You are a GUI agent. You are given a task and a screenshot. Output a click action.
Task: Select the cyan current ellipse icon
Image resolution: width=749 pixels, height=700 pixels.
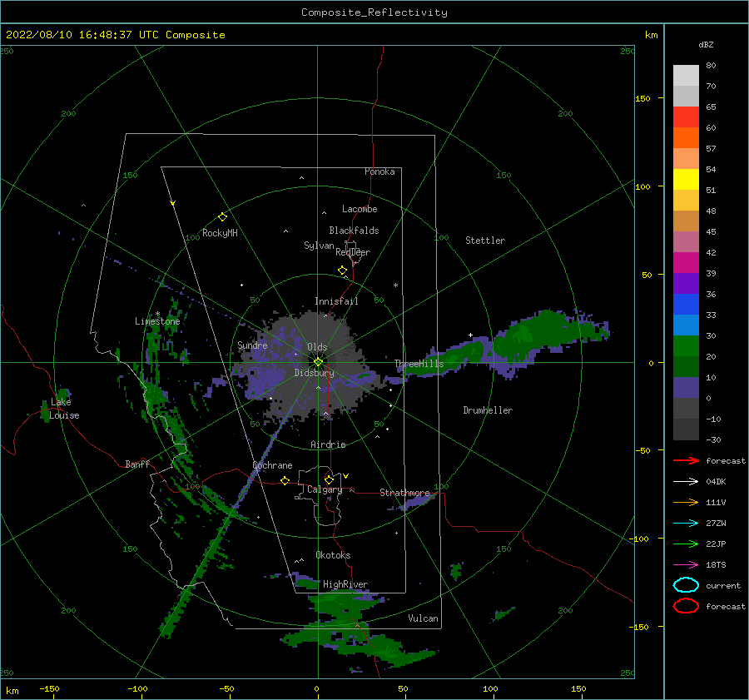(686, 585)
